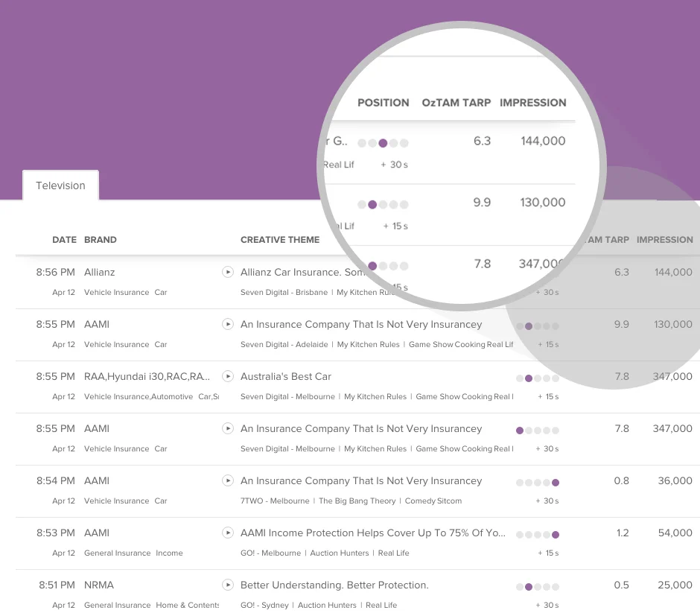The height and width of the screenshot is (616, 700).
Task: Click the OzTAM TARP header in the magnifier
Action: pyautogui.click(x=456, y=103)
